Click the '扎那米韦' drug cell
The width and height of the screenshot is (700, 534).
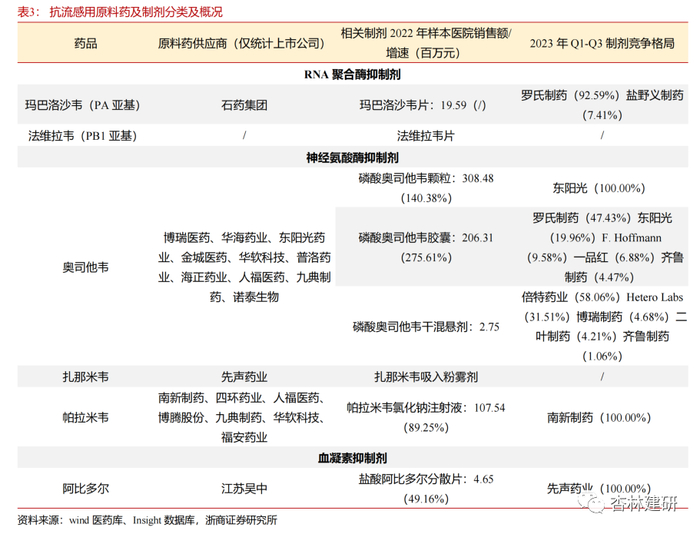pos(85,377)
